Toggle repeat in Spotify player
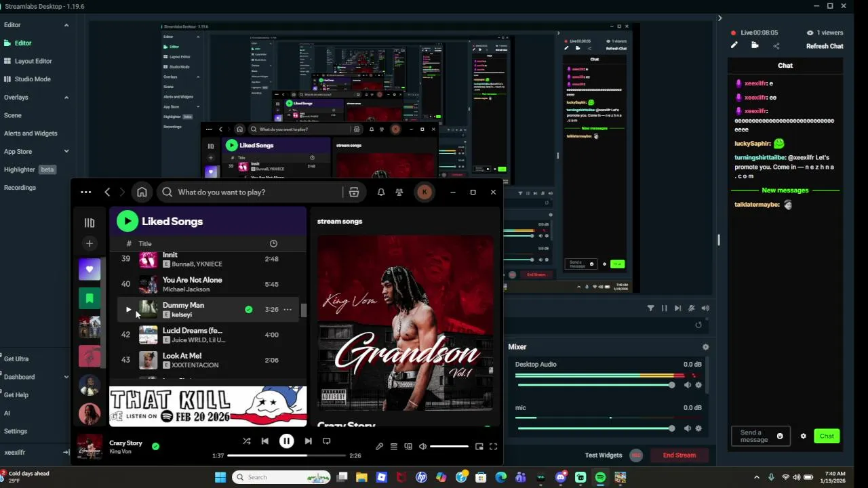The height and width of the screenshot is (488, 868). (x=326, y=441)
